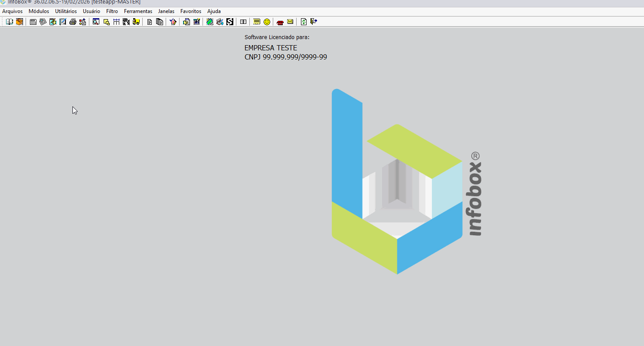Click the yellow forklift truck icon
644x346 pixels.
point(136,22)
